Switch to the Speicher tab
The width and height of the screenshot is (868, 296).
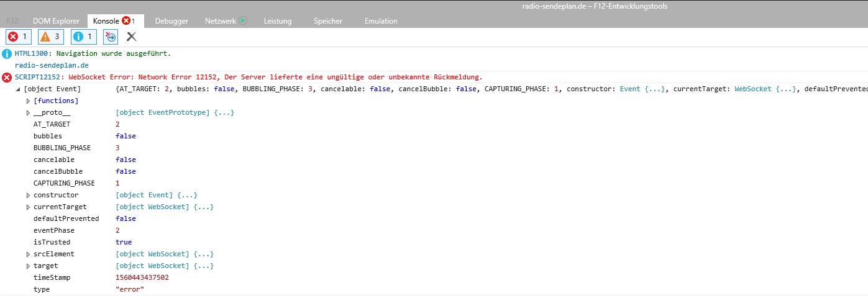[327, 21]
